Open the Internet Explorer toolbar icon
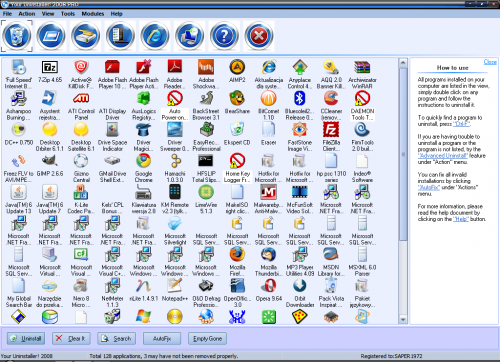This screenshot has width=500, height=362. (x=155, y=36)
